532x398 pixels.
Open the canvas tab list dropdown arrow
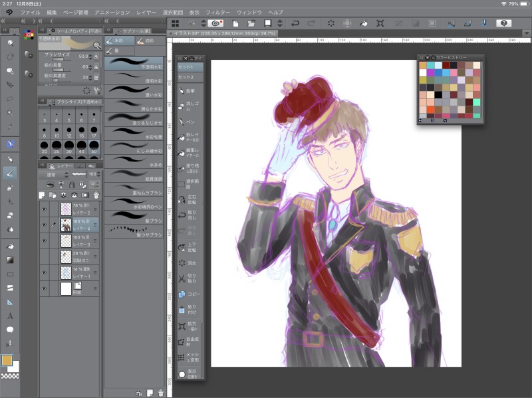[526, 33]
